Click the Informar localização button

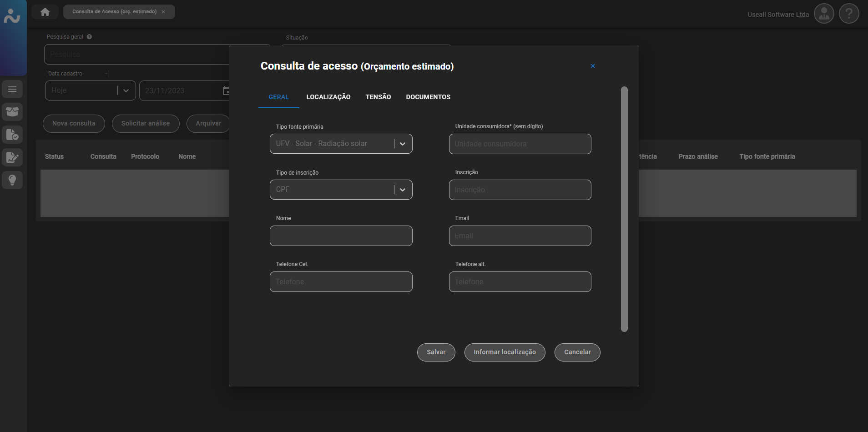[x=505, y=352]
